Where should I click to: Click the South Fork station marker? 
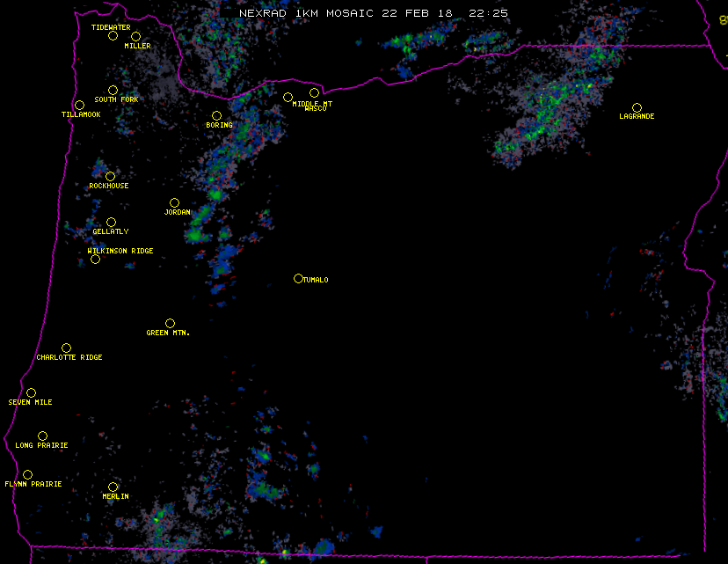pos(113,90)
